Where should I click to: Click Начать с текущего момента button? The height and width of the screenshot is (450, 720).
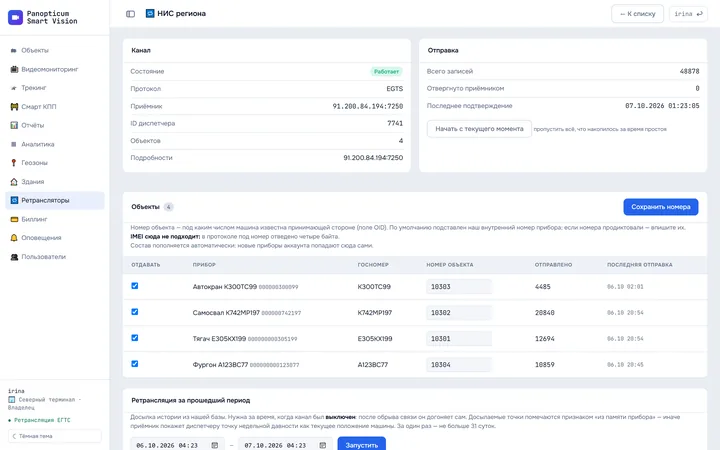[479, 129]
